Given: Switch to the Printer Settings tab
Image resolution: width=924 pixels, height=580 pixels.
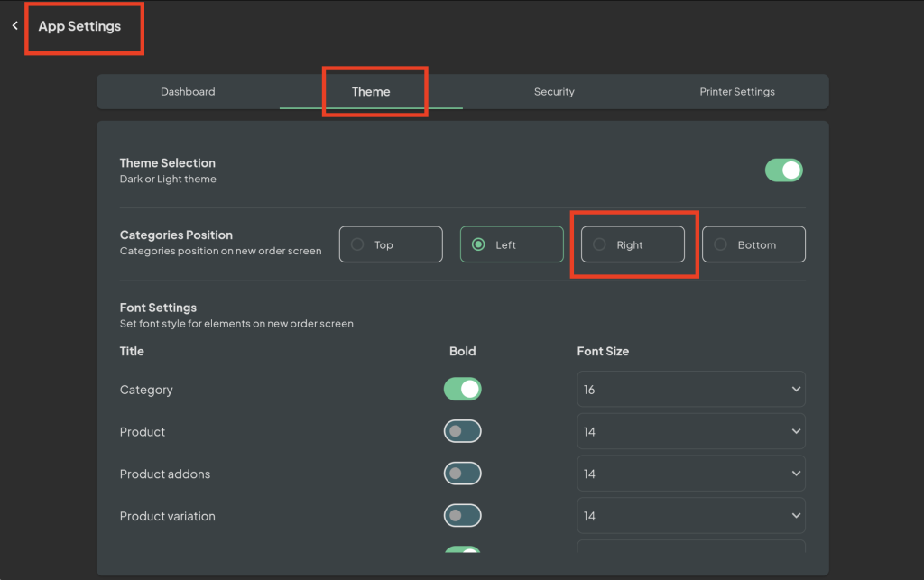Looking at the screenshot, I should coord(737,91).
